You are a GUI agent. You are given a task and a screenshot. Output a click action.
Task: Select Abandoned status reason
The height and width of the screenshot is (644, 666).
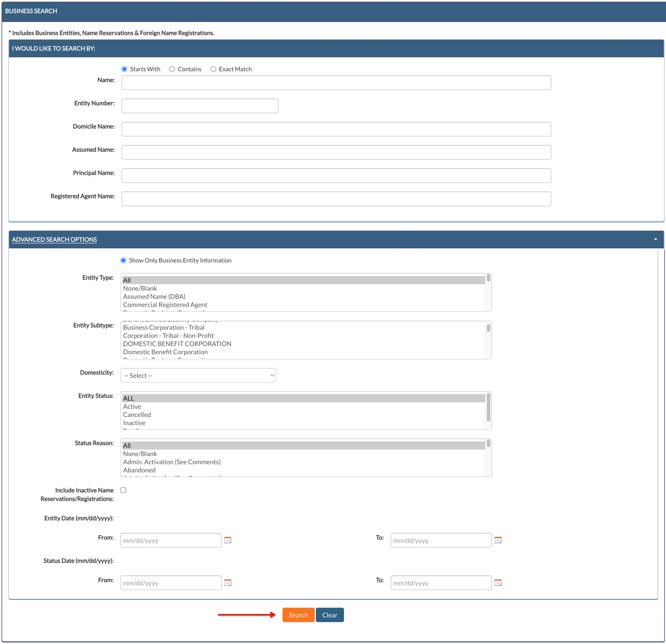pyautogui.click(x=303, y=470)
